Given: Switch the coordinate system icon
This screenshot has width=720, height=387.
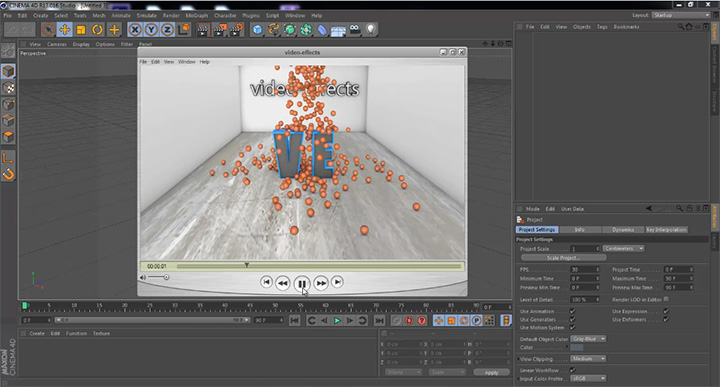Looking at the screenshot, I should click(184, 30).
